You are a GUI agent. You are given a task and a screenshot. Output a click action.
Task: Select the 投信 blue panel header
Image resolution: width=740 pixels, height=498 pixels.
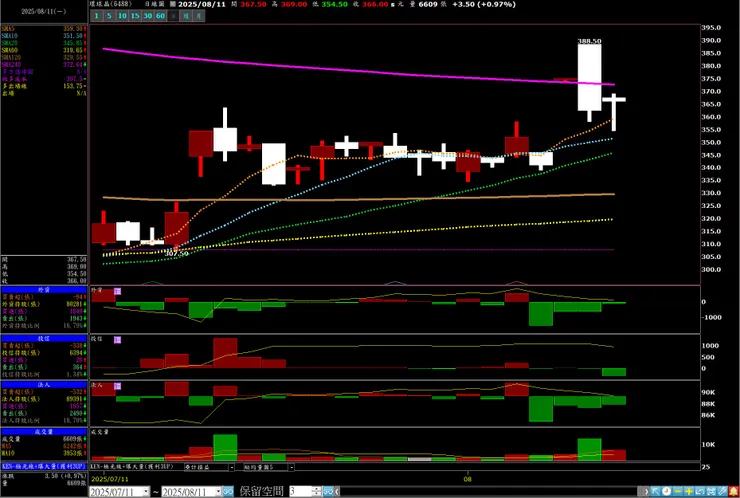coord(44,338)
